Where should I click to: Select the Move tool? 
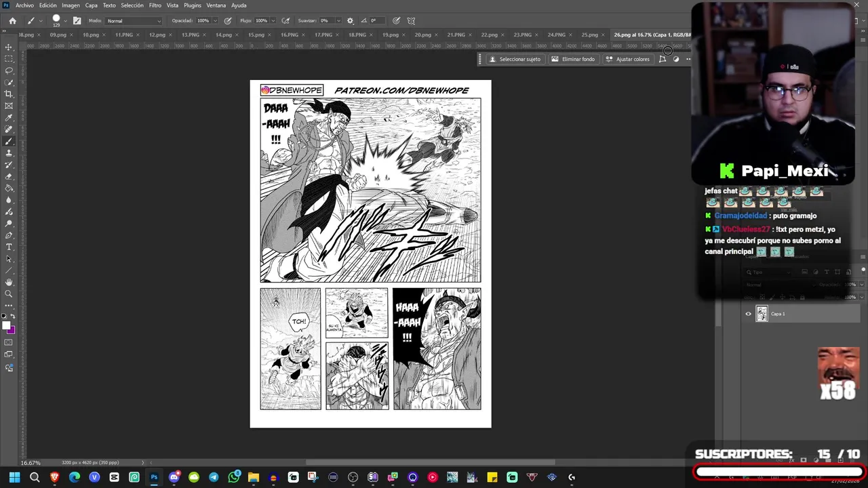(x=9, y=47)
